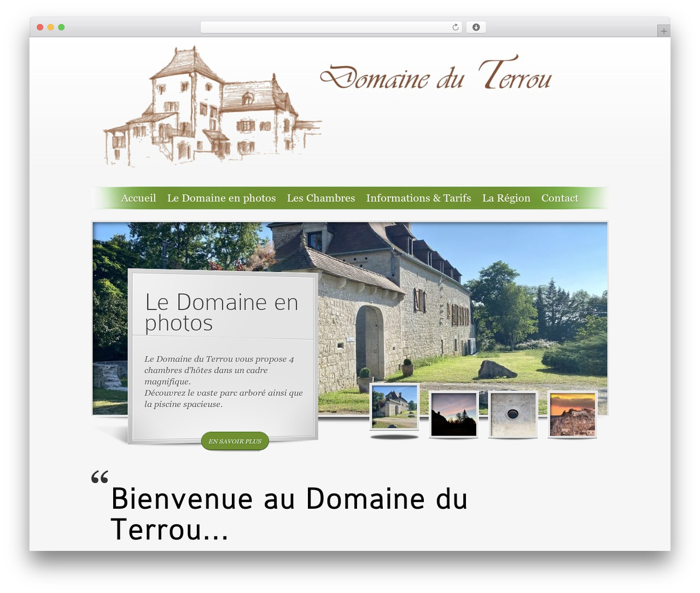Select the sunset silhouette slide thumbnail
This screenshot has width=700, height=593.
click(454, 414)
